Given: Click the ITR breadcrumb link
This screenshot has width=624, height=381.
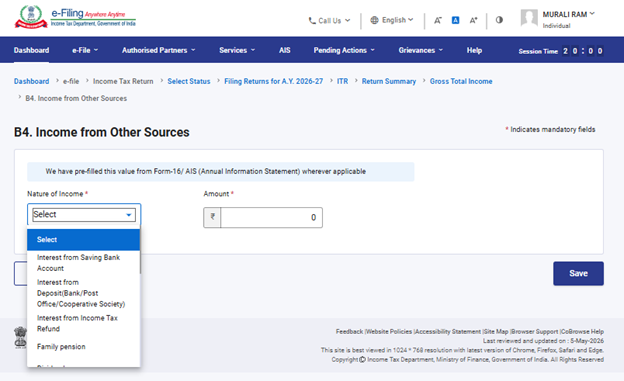Looking at the screenshot, I should click(x=342, y=81).
